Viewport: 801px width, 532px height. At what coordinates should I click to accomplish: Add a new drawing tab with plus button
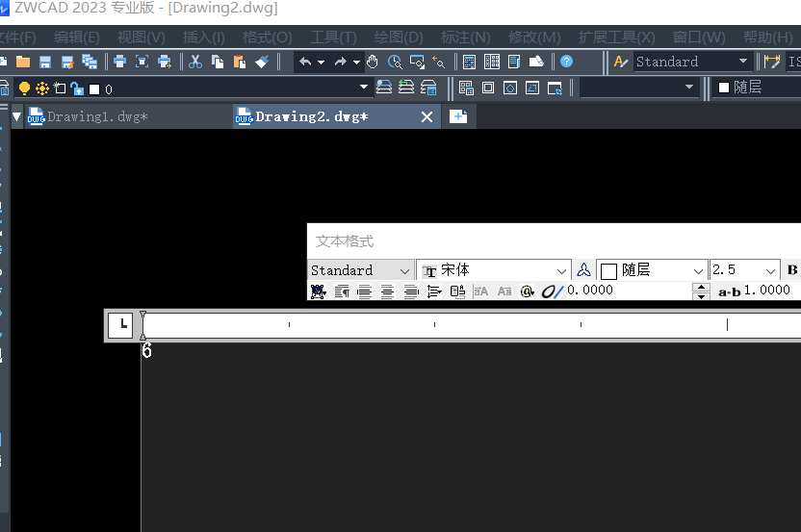click(458, 116)
